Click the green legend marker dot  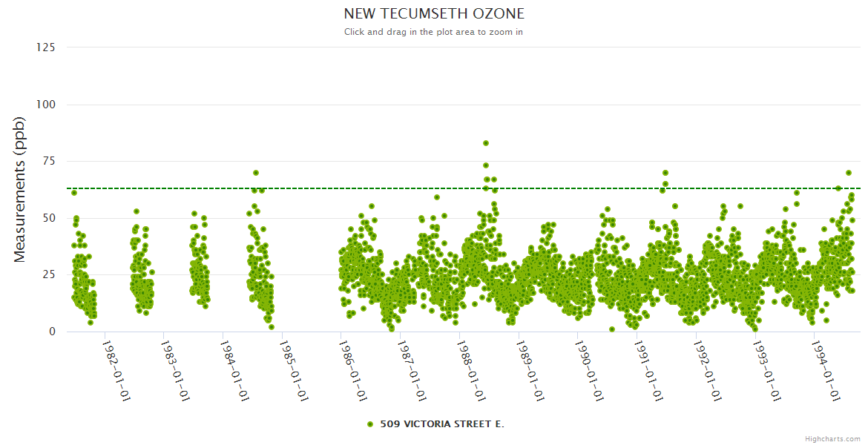tap(370, 424)
